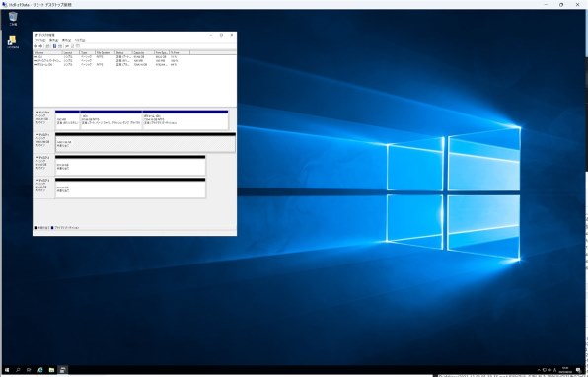Expand hidden system tray icons chevron
The image size is (588, 377).
(x=539, y=370)
